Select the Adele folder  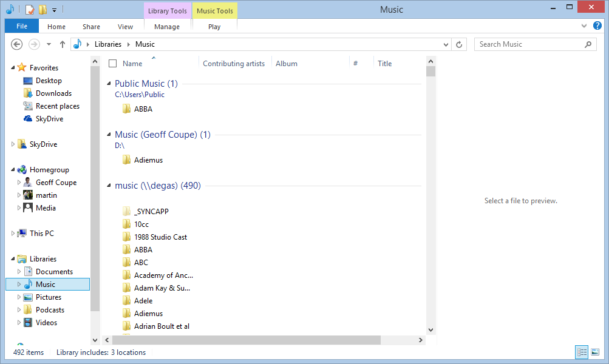143,301
